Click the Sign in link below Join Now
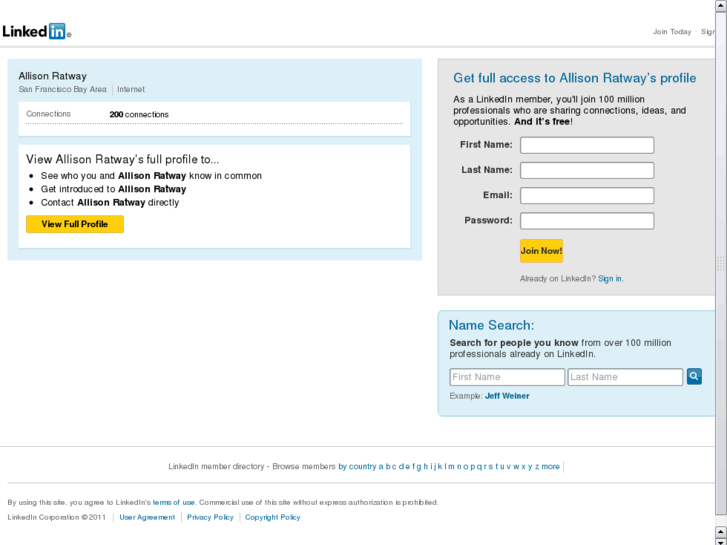727x545 pixels. 610,279
